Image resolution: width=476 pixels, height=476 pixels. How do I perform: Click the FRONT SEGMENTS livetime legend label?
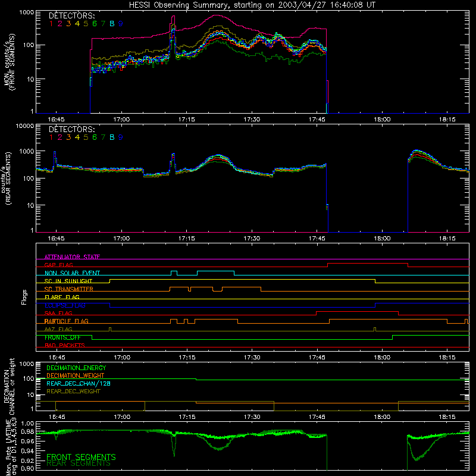coord(81,457)
